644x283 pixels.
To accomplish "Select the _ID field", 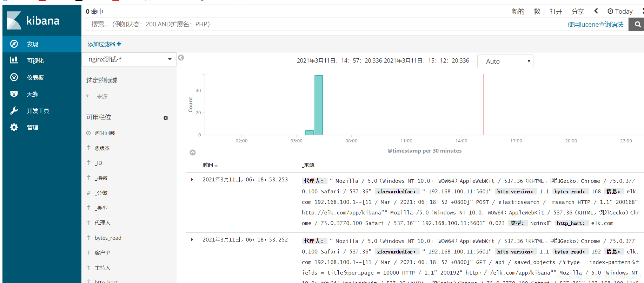I will [x=98, y=163].
